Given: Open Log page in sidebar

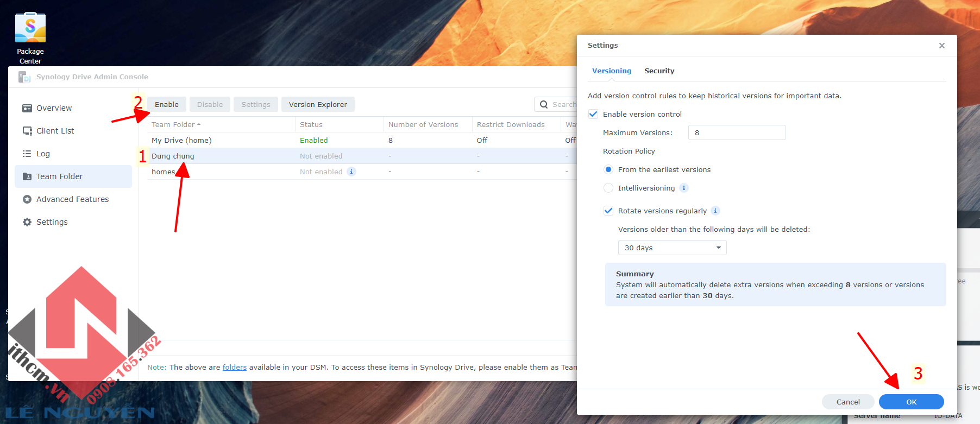Looking at the screenshot, I should point(73,154).
